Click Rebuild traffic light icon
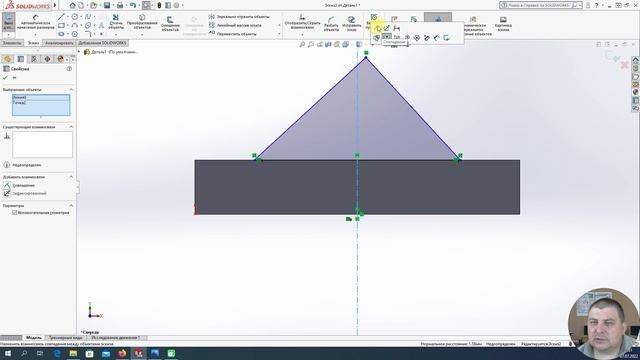 coord(159,5)
